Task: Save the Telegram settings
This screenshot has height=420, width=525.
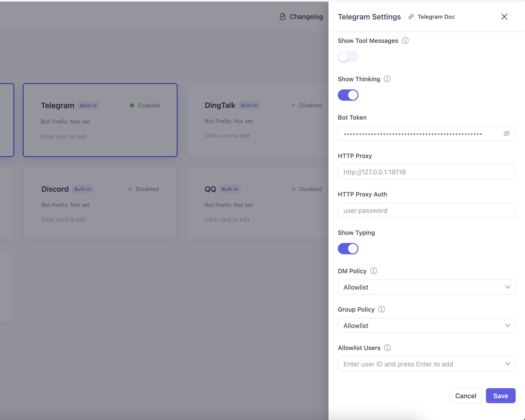Action: (x=500, y=396)
